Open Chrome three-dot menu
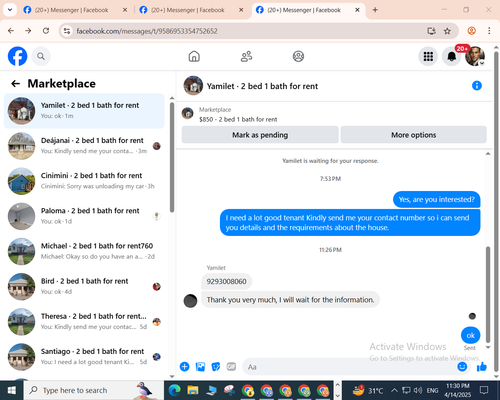The image size is (500, 400). point(489,31)
